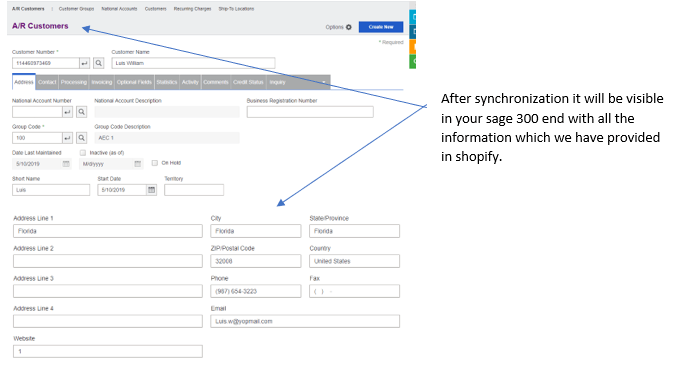The image size is (673, 366).
Task: Enable the On Hold checkbox
Action: pyautogui.click(x=155, y=163)
